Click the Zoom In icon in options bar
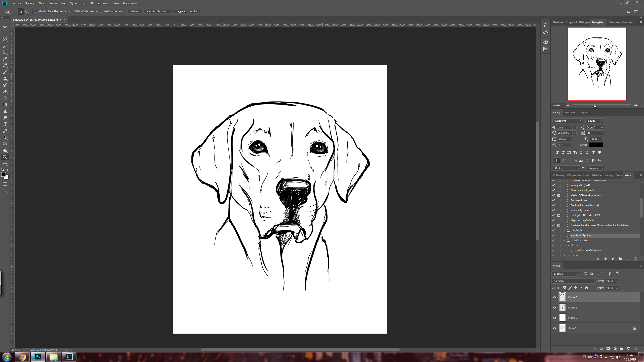This screenshot has height=362, width=644. coord(21,12)
